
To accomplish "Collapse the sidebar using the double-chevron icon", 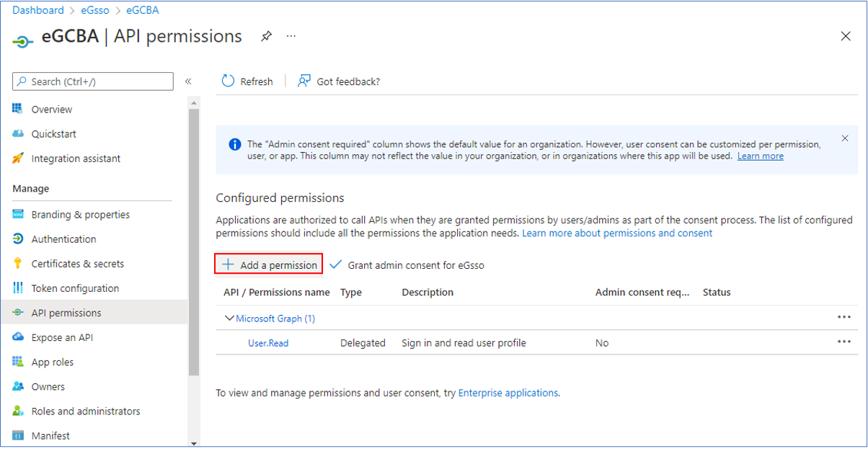I will coord(188,81).
